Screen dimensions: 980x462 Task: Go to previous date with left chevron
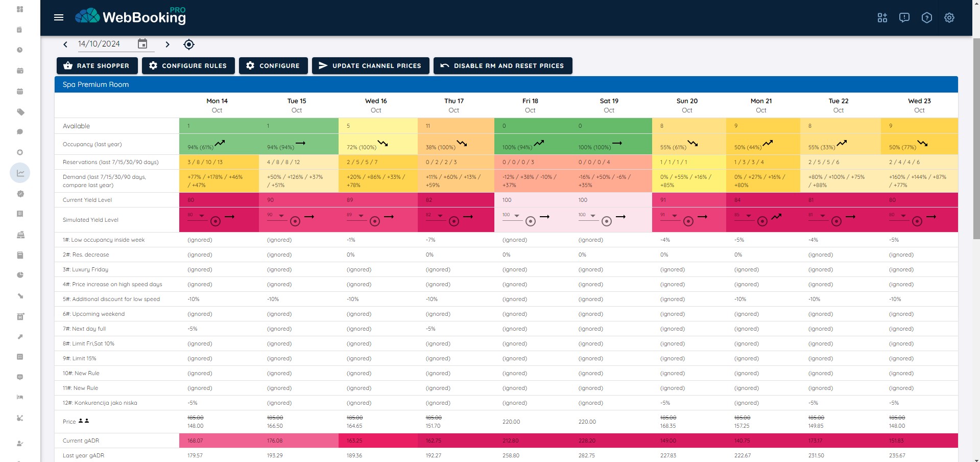(65, 44)
